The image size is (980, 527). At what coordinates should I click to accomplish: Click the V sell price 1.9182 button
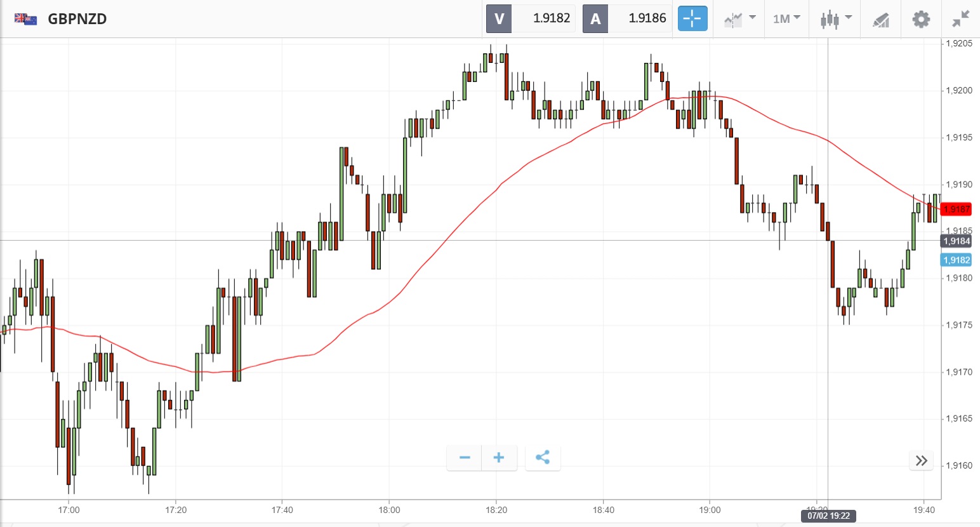tap(531, 18)
